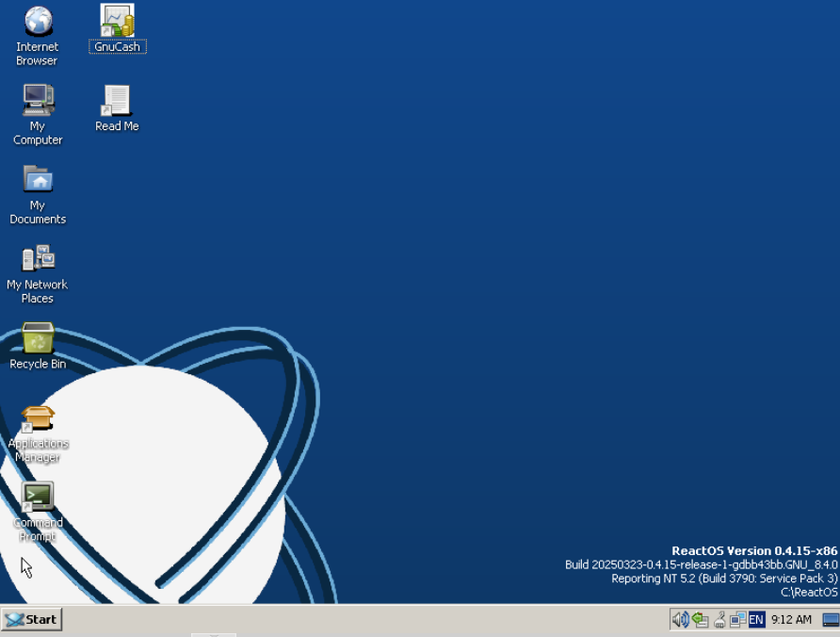Select the Read Me document icon
840x637 pixels.
click(117, 102)
